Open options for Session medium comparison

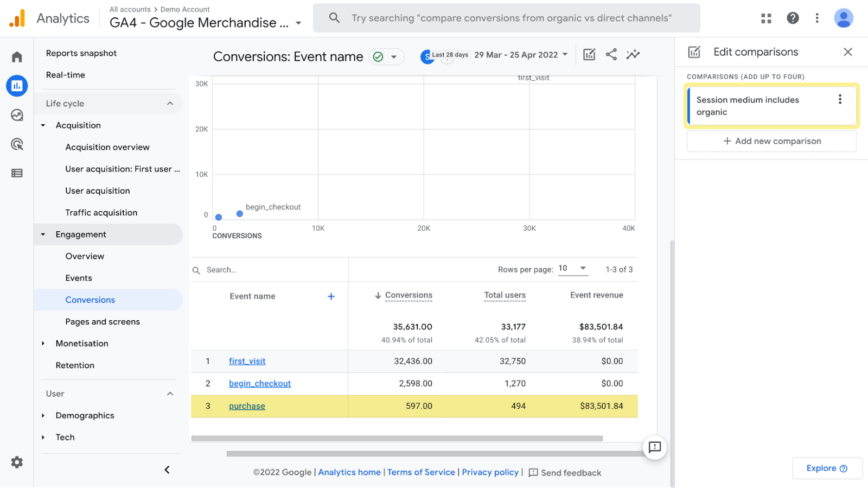840,99
